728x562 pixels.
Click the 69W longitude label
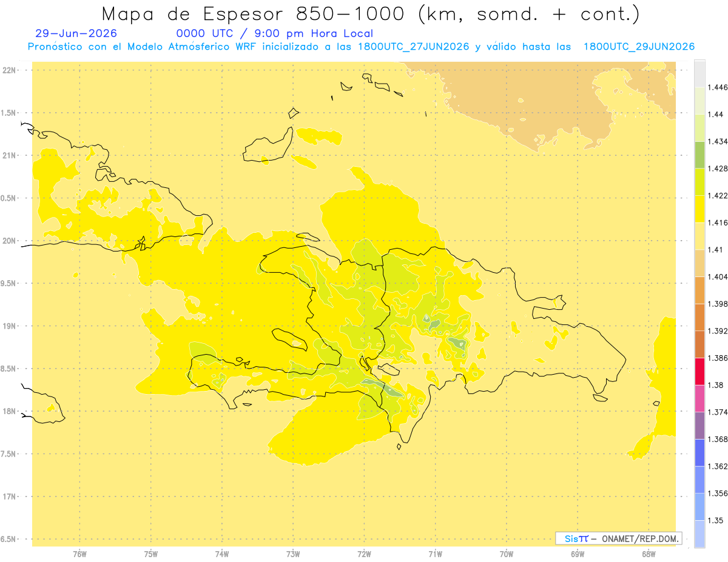point(578,554)
